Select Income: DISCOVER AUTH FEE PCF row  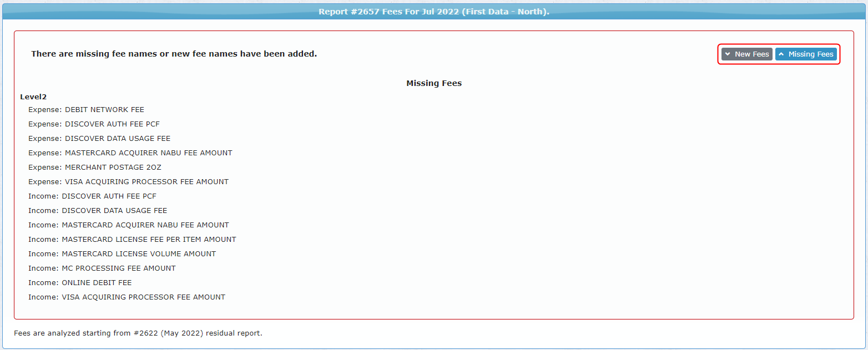tap(92, 196)
